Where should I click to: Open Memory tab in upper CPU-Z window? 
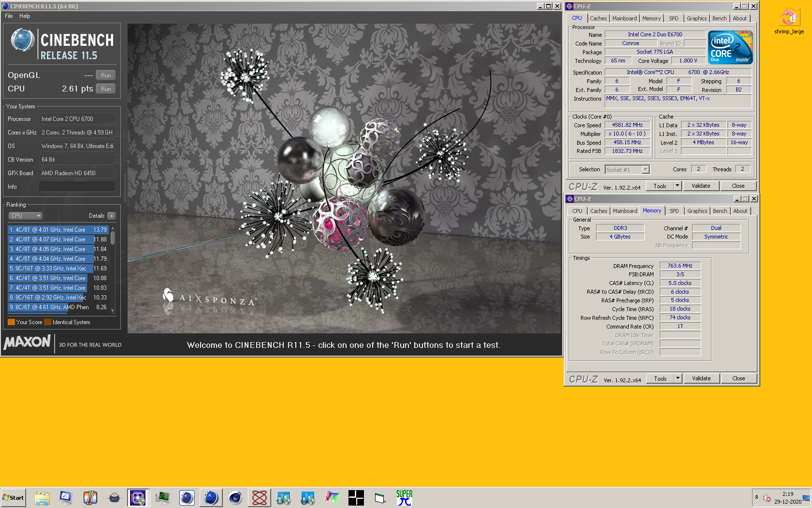(652, 18)
